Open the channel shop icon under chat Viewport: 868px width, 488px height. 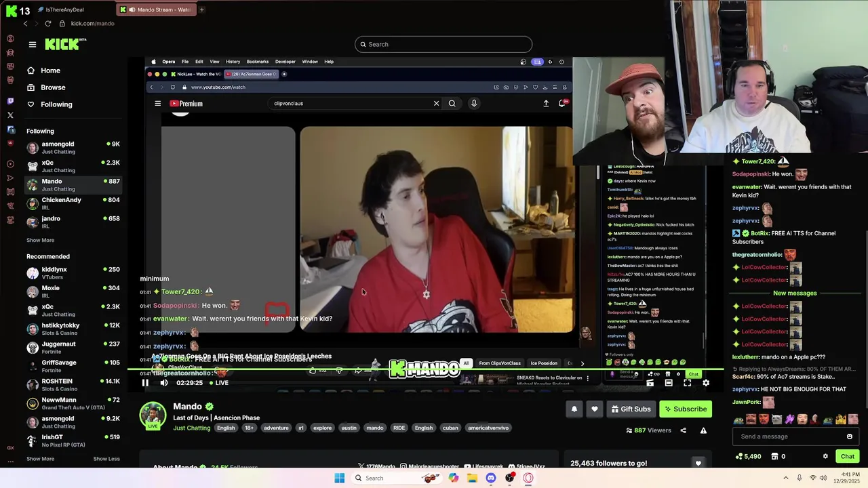[x=774, y=456]
